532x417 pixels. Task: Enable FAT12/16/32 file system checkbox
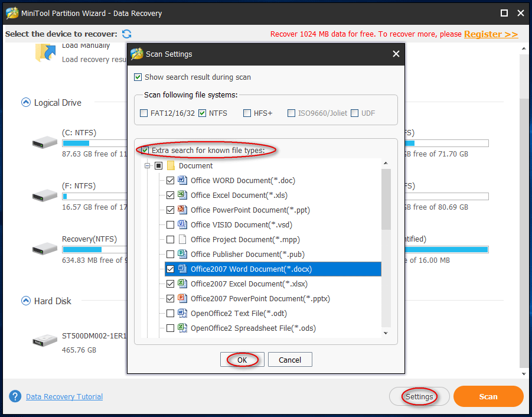point(144,113)
